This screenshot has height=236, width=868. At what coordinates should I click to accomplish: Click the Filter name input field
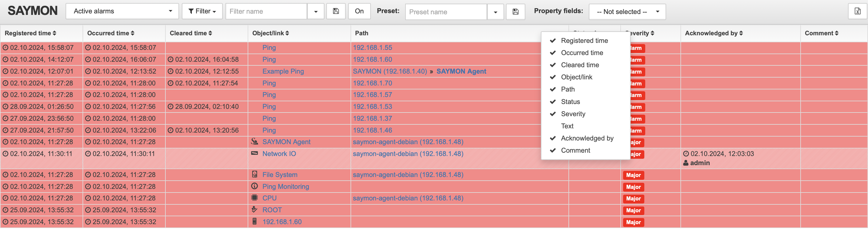click(266, 12)
